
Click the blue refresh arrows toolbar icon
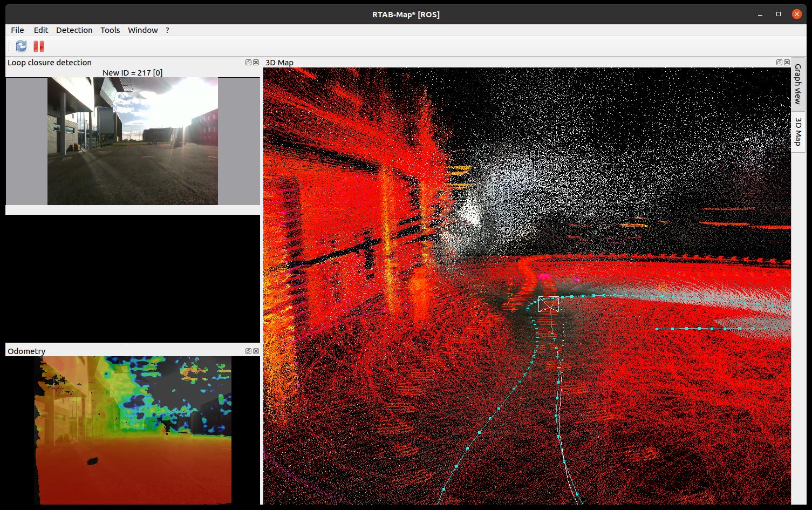[21, 46]
